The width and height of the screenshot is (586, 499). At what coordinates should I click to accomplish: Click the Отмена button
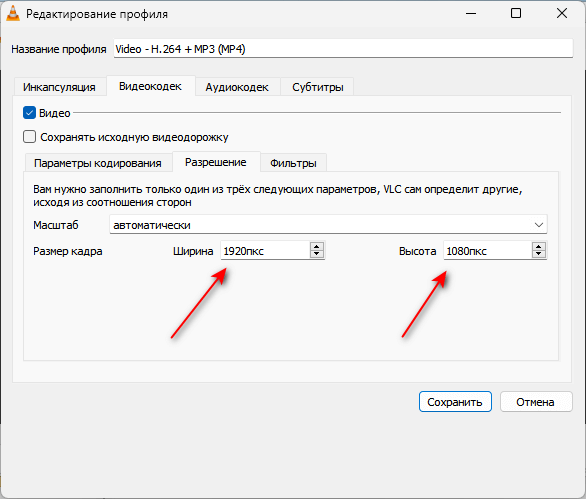pos(536,402)
